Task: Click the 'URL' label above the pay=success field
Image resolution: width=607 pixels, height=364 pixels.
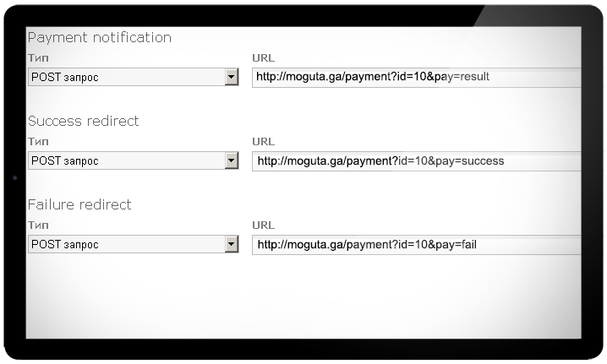Action: click(x=263, y=142)
